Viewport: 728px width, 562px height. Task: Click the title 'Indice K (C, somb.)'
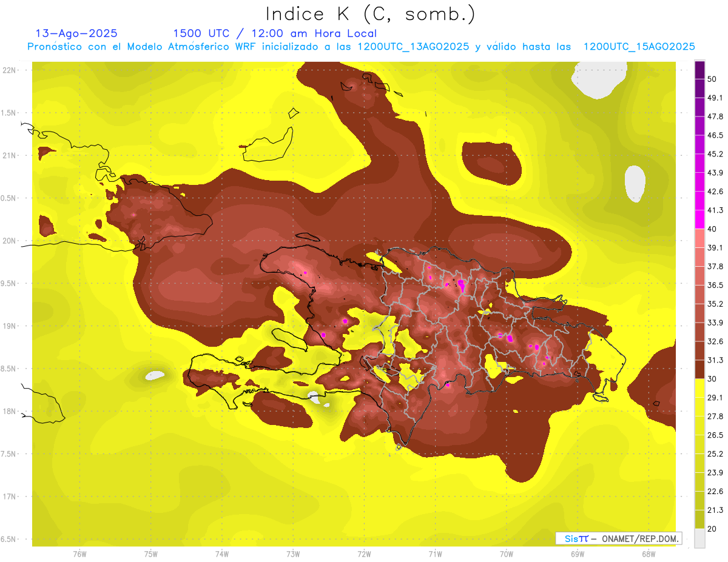[x=371, y=15]
